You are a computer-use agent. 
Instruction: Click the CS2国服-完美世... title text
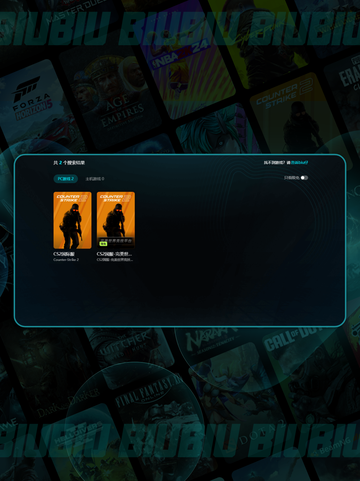(x=114, y=254)
